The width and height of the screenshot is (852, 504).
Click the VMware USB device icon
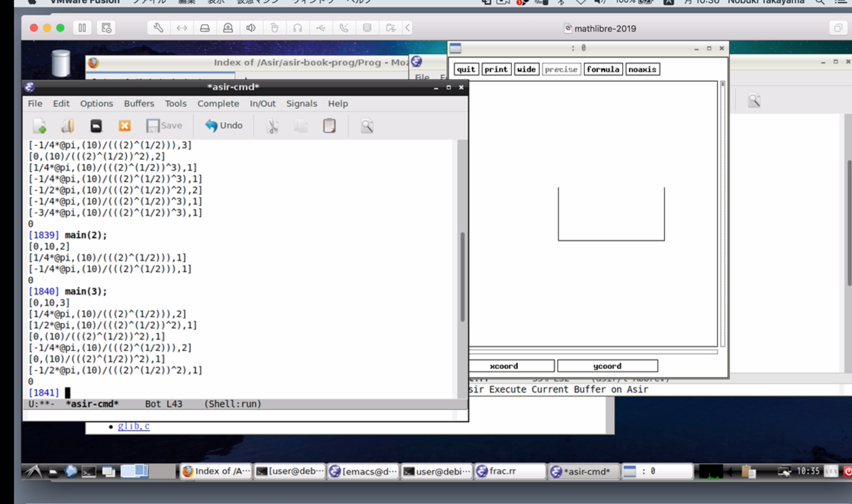321,28
